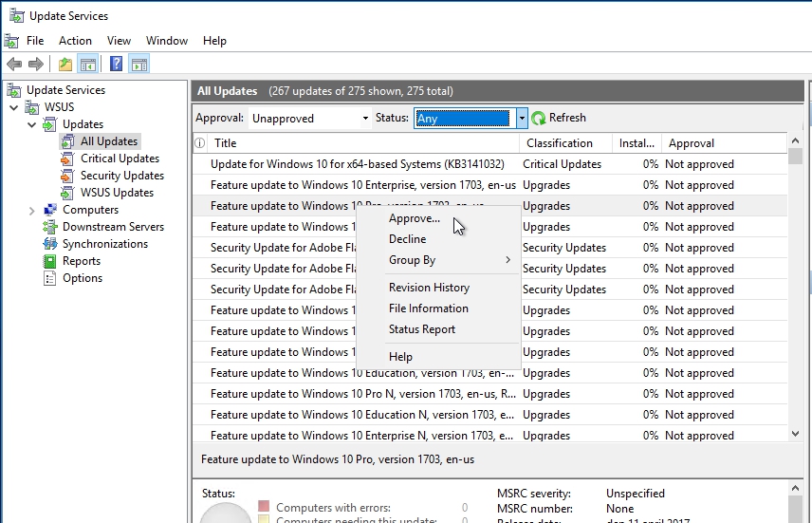Click the blue Help toolbar icon

pyautogui.click(x=116, y=65)
